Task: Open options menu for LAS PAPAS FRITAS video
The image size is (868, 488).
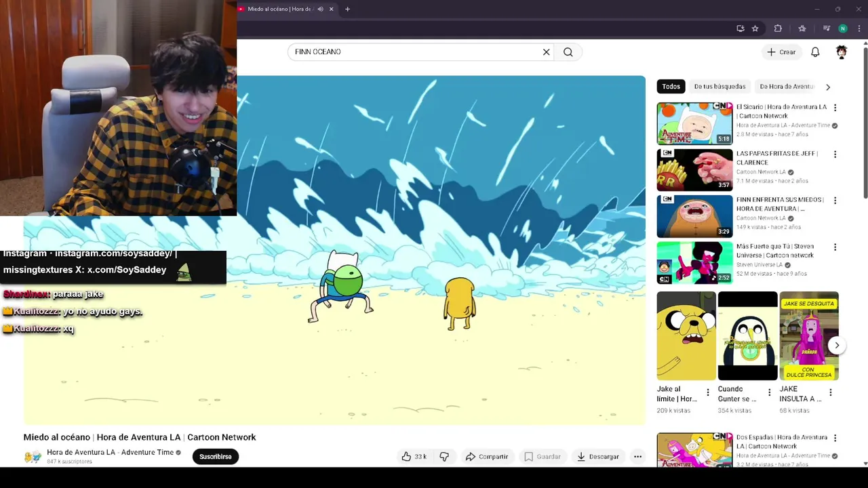Action: pyautogui.click(x=835, y=155)
